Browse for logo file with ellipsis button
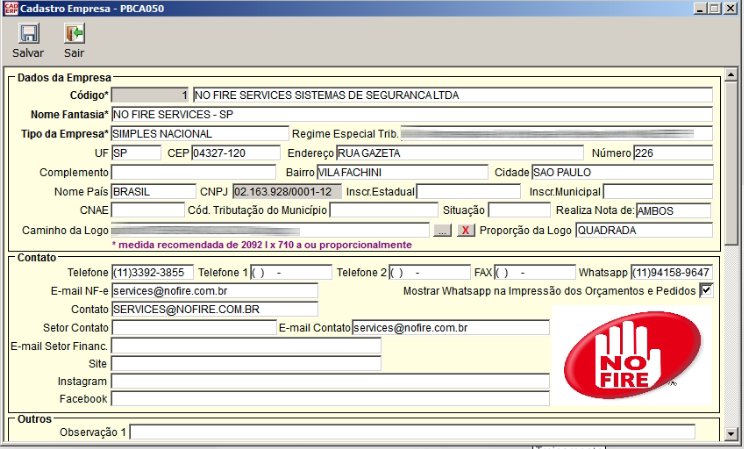Image resolution: width=744 pixels, height=449 pixels. coord(442,230)
